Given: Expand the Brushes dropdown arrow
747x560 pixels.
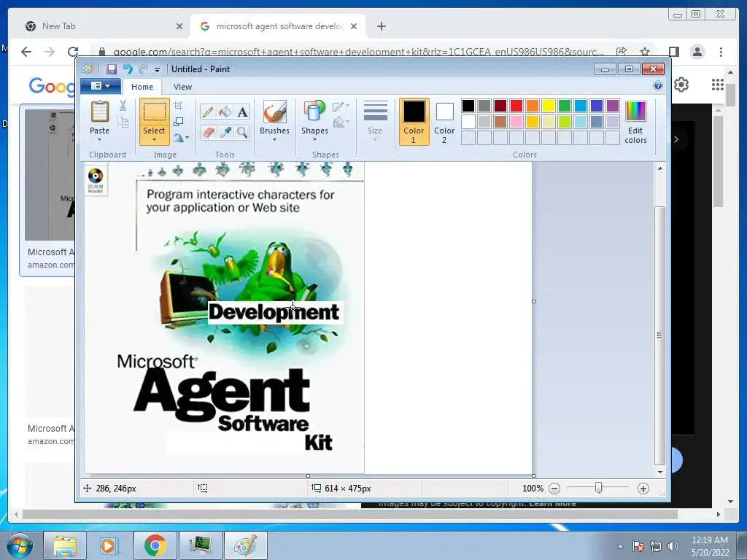Looking at the screenshot, I should (x=274, y=139).
